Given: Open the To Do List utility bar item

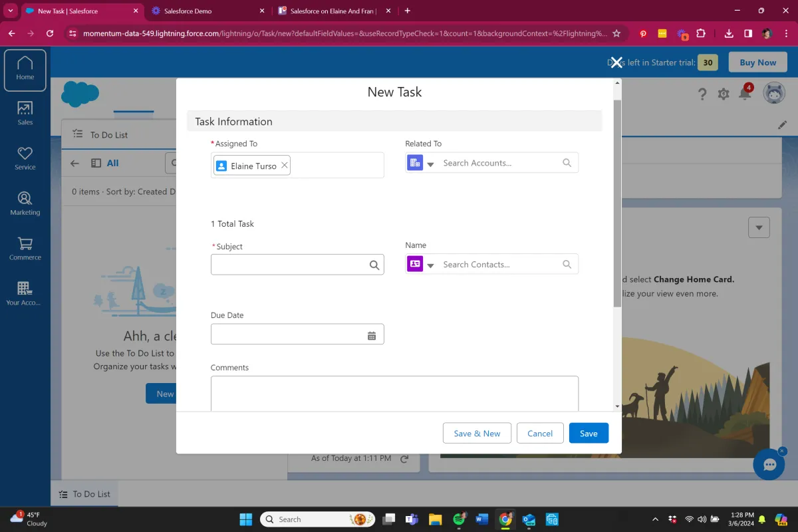Looking at the screenshot, I should (84, 494).
